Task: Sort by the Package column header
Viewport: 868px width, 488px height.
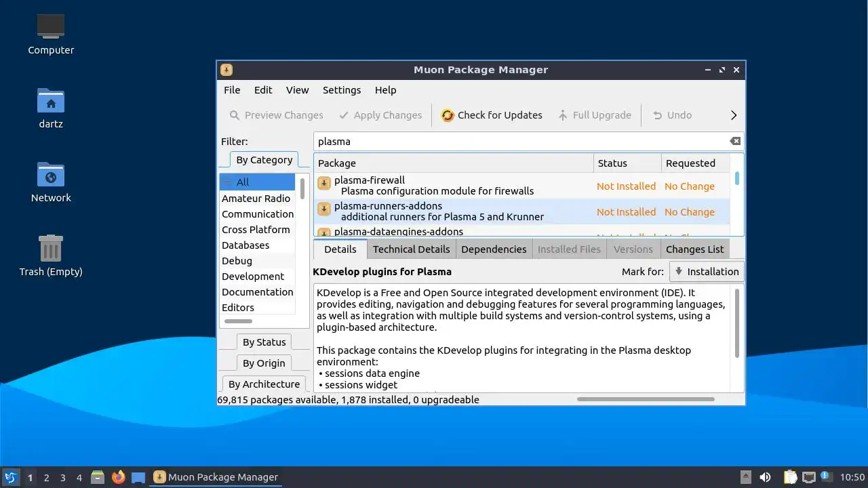Action: pos(454,163)
